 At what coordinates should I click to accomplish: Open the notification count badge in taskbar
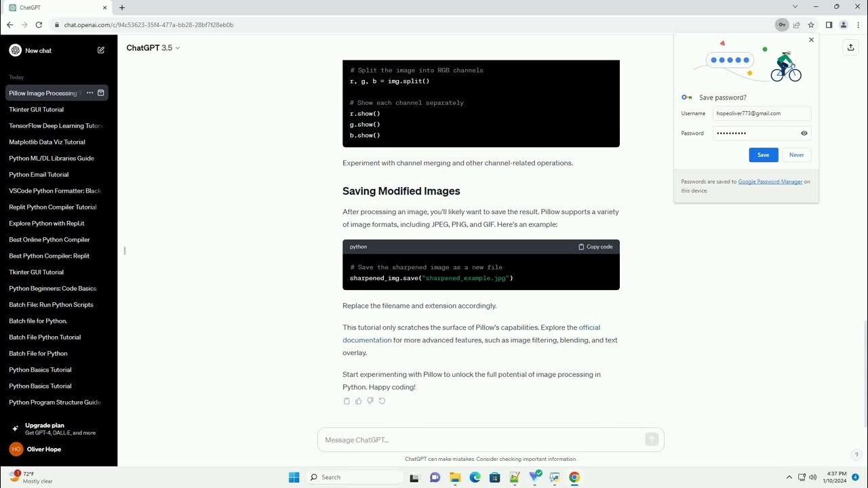pos(856,477)
